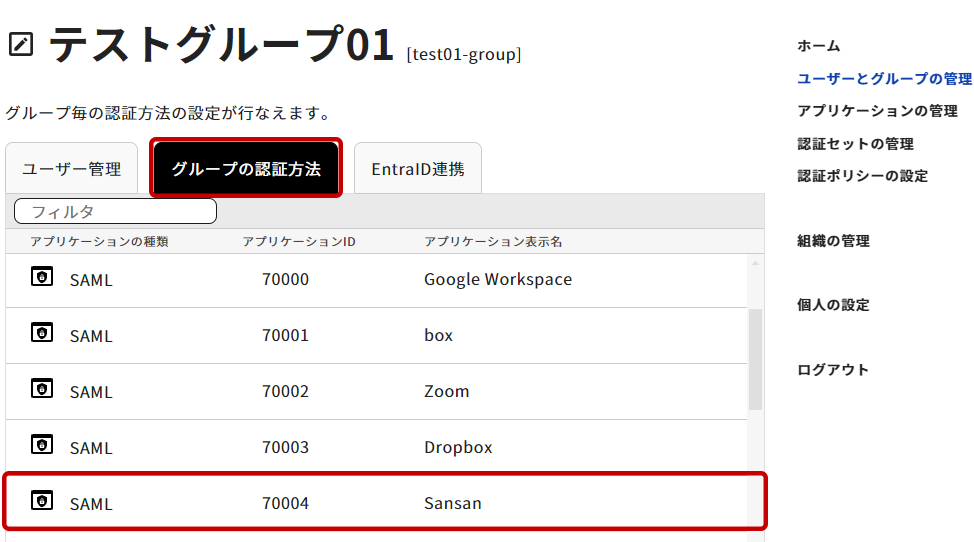
Task: Open ユーザーとグループの管理 link
Action: click(x=884, y=78)
